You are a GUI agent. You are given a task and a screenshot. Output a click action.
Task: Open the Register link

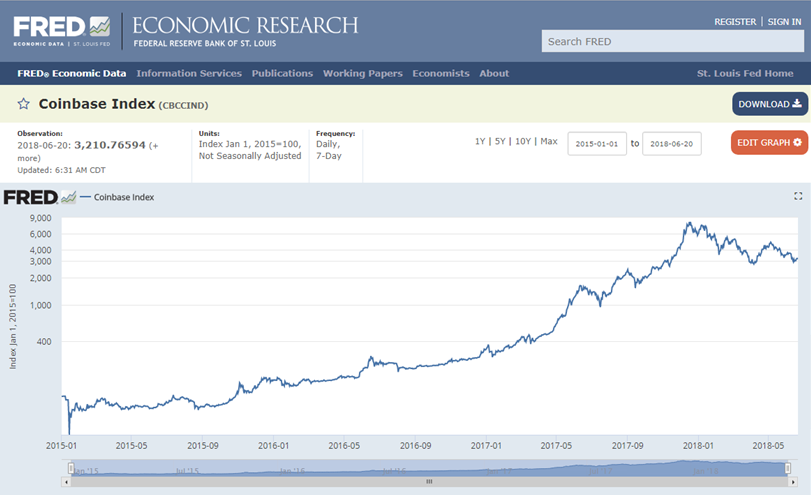[x=735, y=22]
